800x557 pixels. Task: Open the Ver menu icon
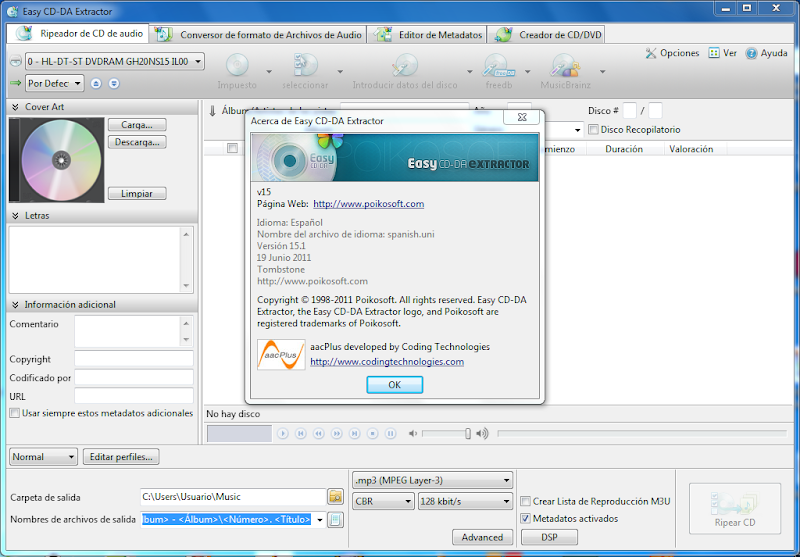[714, 53]
